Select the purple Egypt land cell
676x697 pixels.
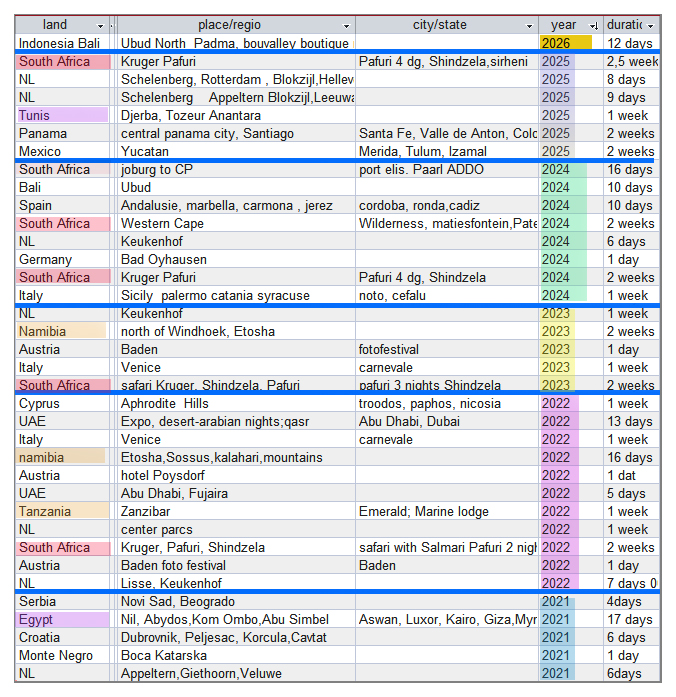(x=62, y=619)
